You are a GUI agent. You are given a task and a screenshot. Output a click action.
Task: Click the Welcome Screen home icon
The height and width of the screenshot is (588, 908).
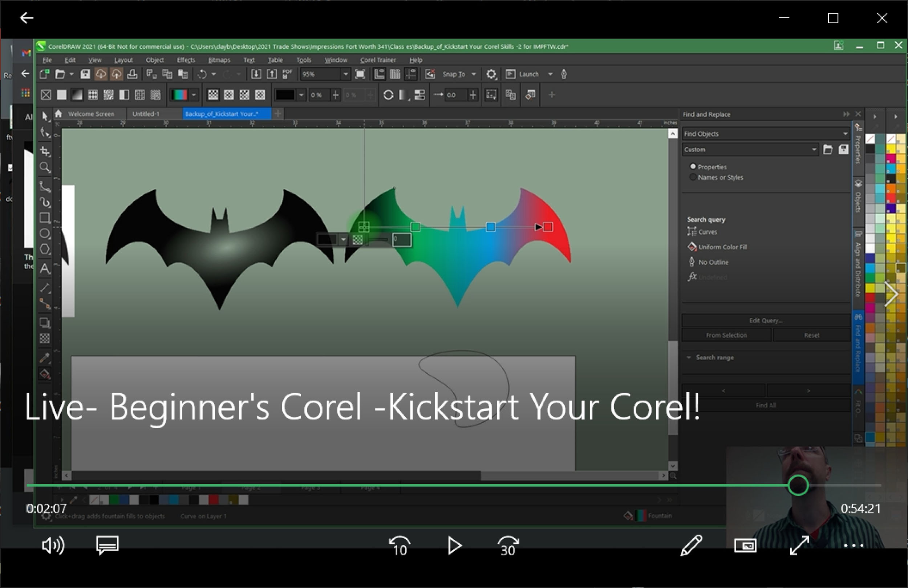58,113
